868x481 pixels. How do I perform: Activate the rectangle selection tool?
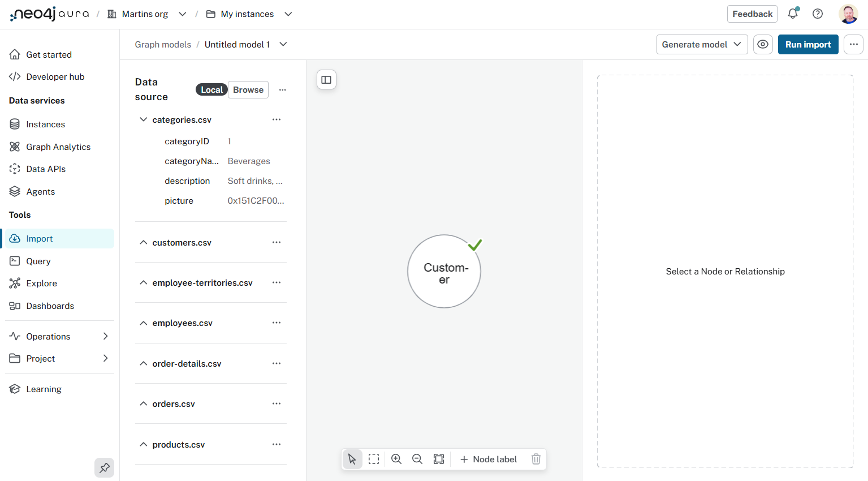(374, 459)
